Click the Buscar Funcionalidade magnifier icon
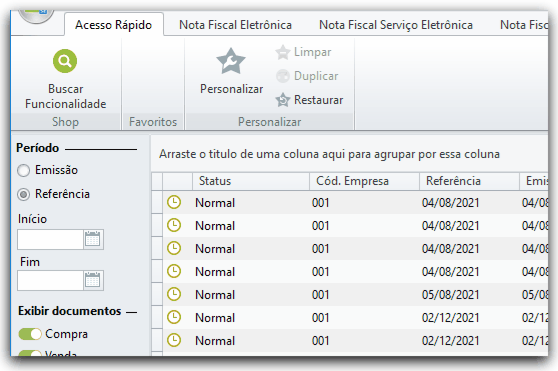Screen dimensions: 558x371 point(65,61)
